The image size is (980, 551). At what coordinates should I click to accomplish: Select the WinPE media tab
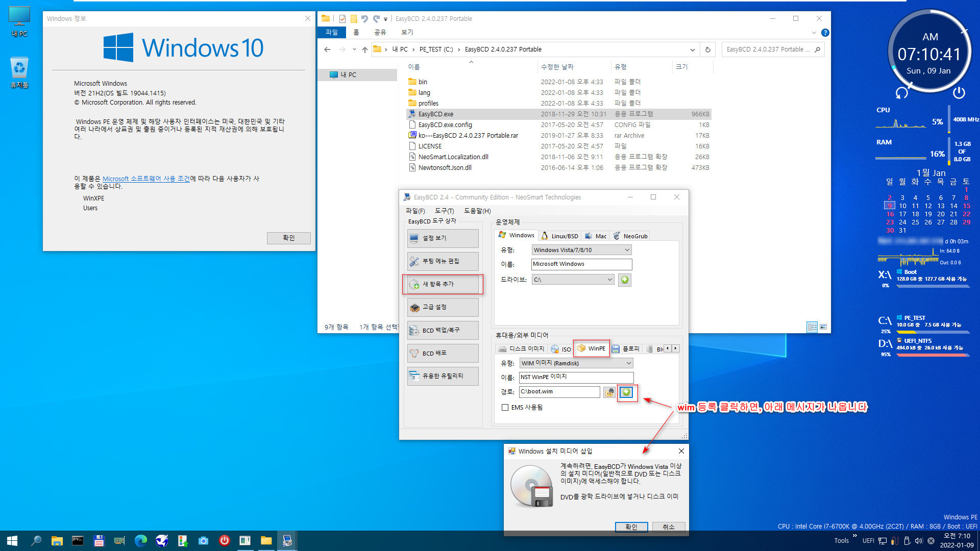pos(592,348)
